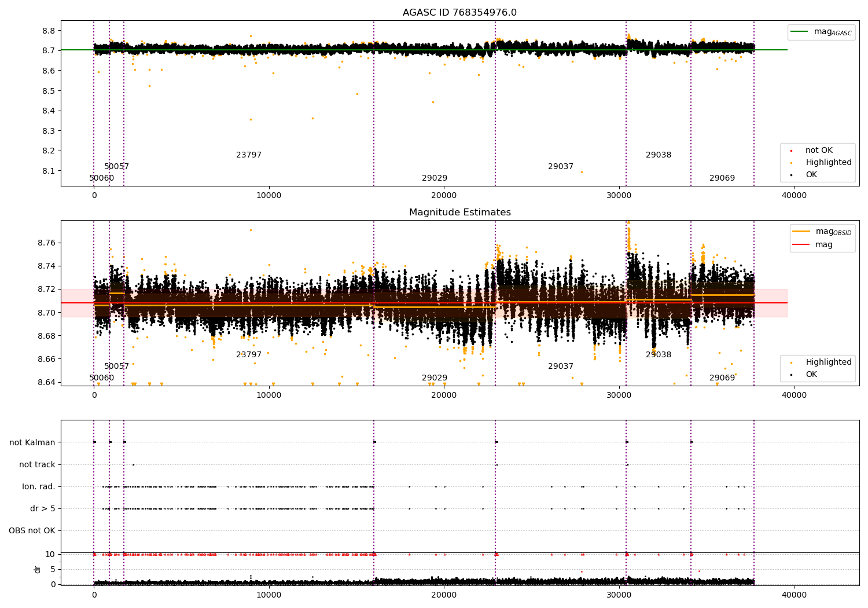The image size is (868, 608).
Task: Click the 'Ion. rad.' axis label
Action: 39,486
